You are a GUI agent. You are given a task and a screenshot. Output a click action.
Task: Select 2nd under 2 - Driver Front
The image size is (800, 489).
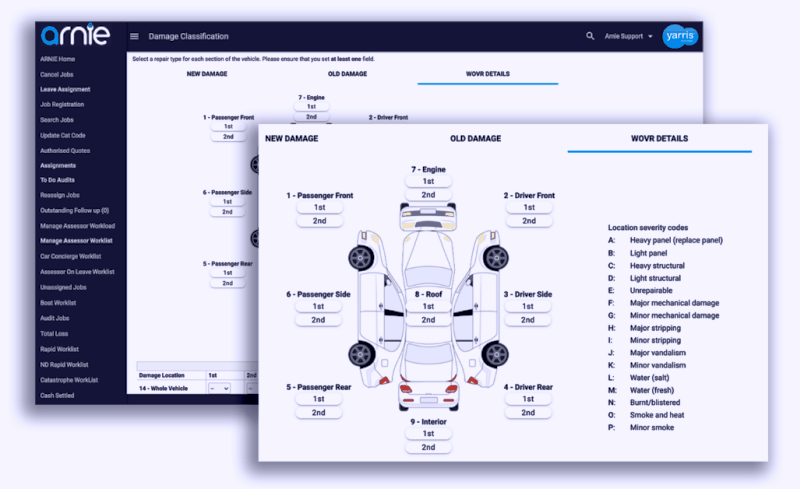pyautogui.click(x=529, y=221)
